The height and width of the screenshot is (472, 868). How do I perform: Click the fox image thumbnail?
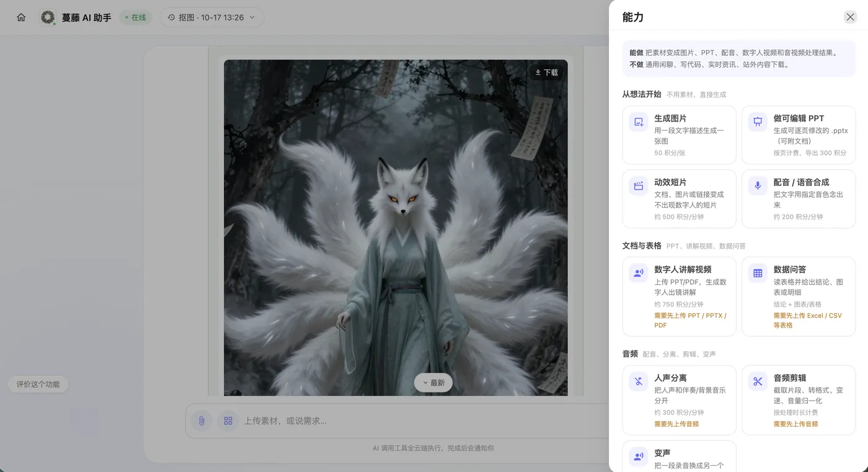coord(396,228)
